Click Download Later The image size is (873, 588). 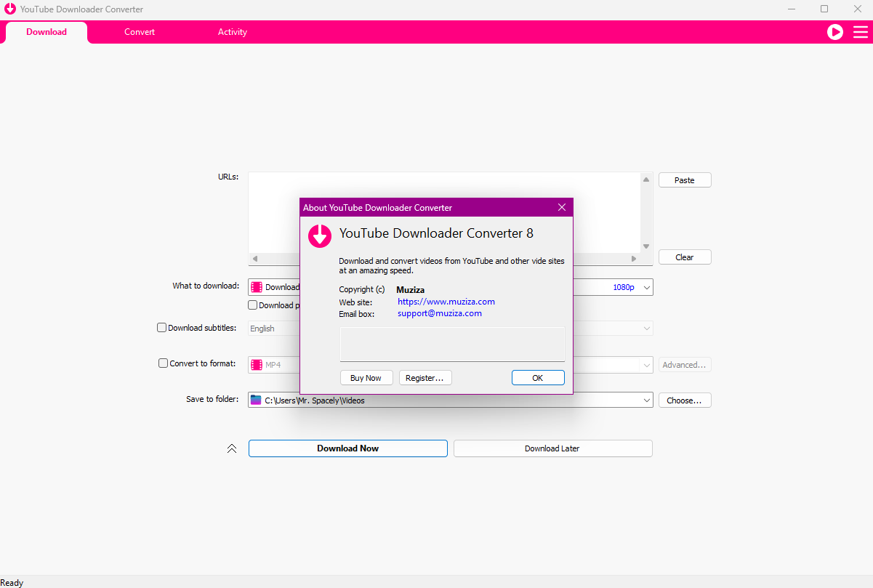[553, 448]
